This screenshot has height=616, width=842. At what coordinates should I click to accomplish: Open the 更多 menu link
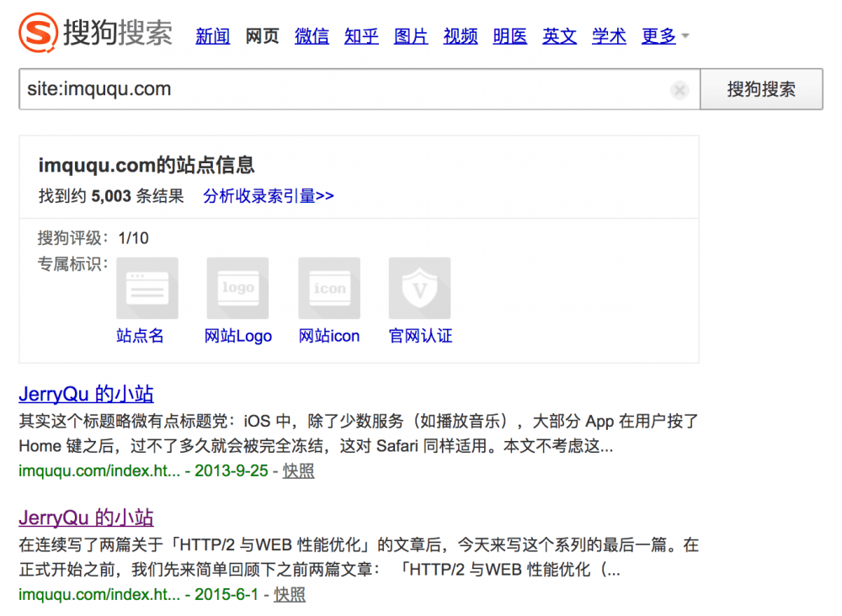pyautogui.click(x=658, y=36)
